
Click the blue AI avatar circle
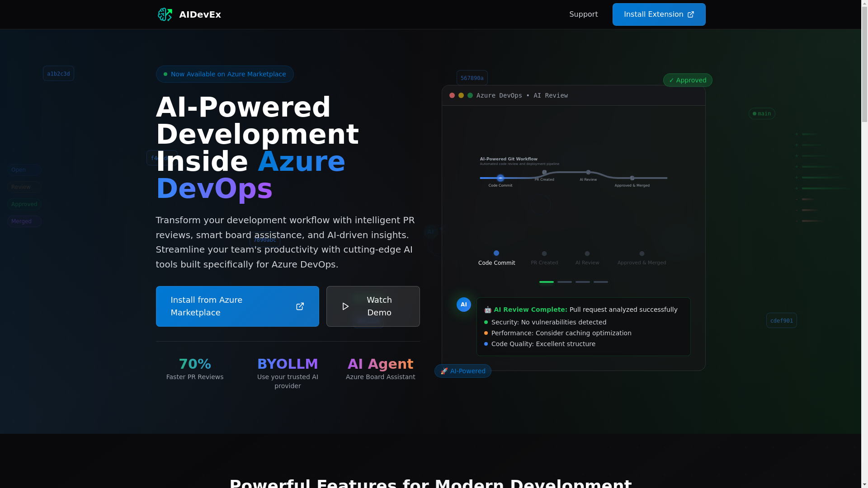pos(464,305)
